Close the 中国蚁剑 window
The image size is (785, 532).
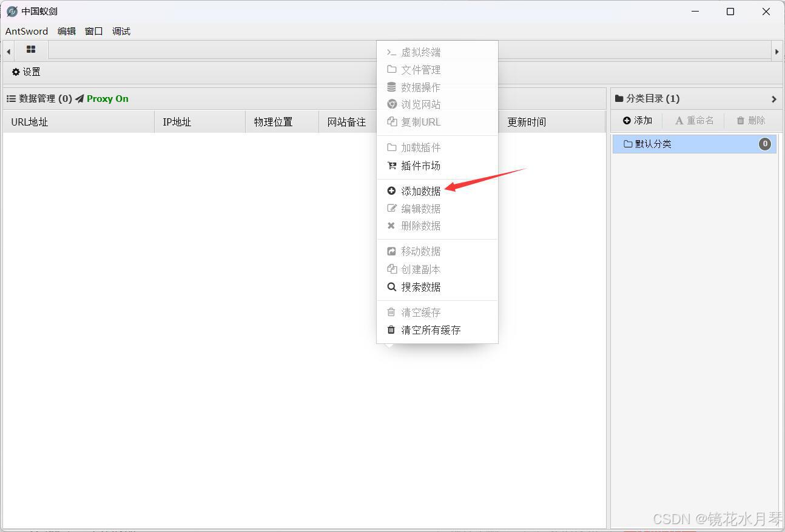point(766,12)
